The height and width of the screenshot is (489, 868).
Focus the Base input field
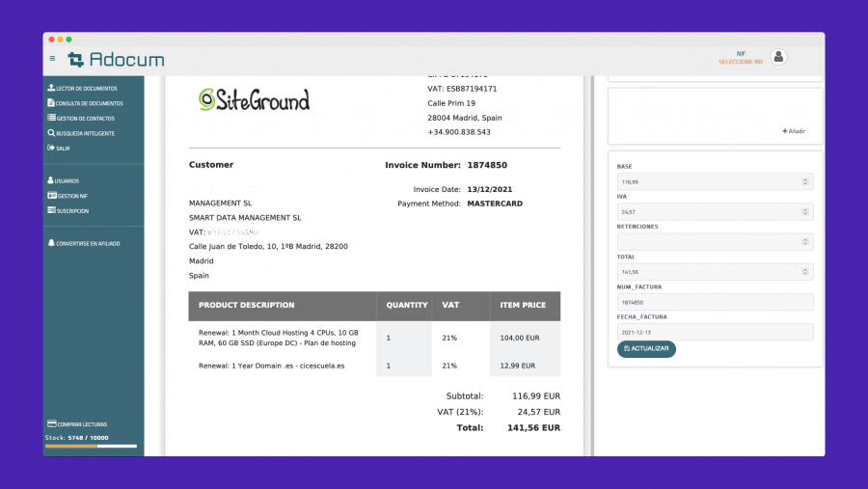click(716, 181)
